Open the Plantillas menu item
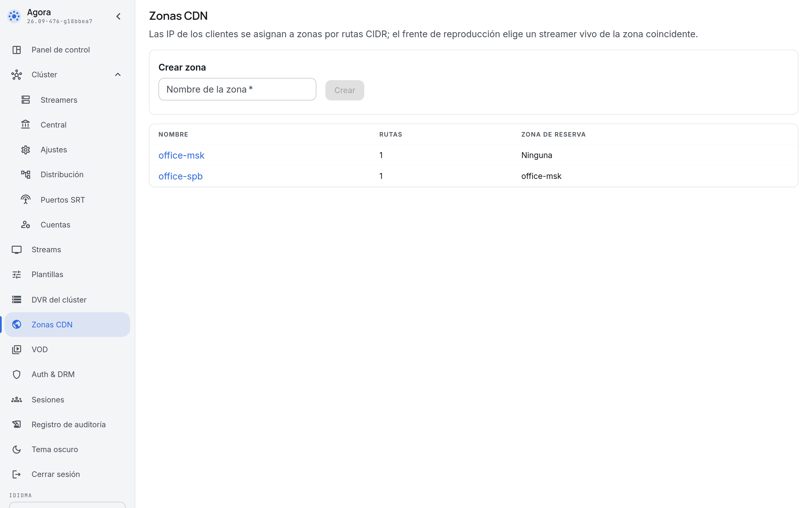The height and width of the screenshot is (508, 812). pos(67,275)
